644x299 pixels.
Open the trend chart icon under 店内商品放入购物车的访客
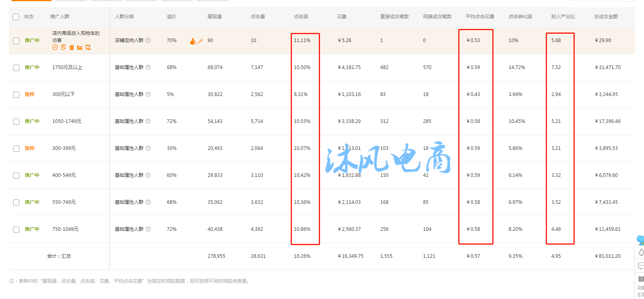click(x=80, y=47)
